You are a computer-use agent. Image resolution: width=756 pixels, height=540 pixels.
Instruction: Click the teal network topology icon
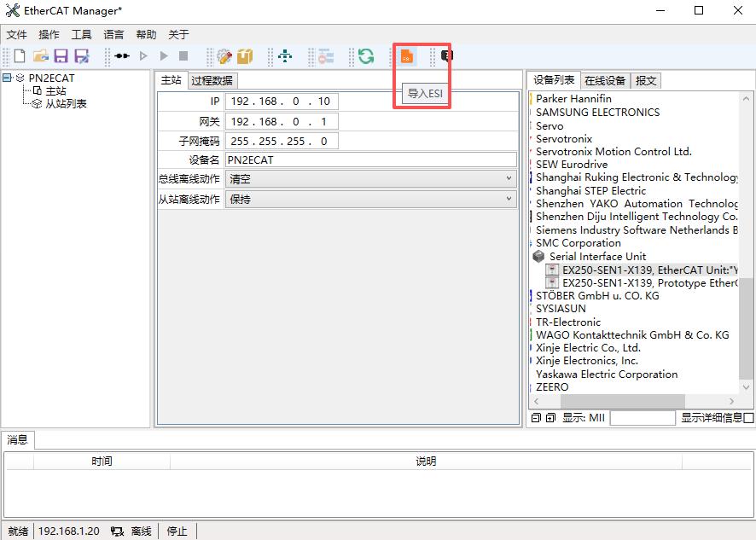[285, 56]
